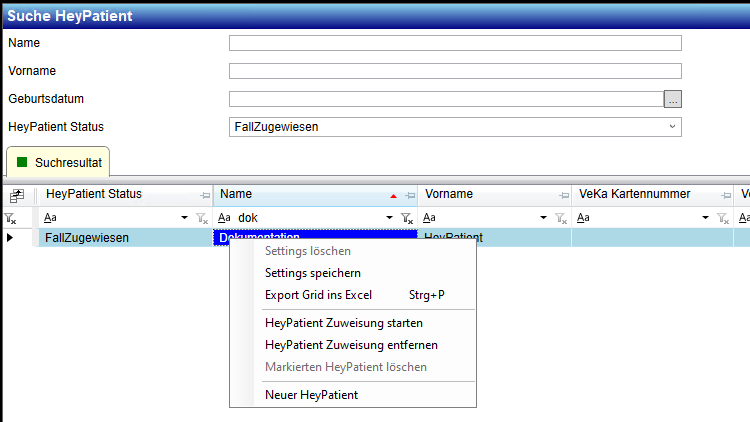
Task: Open filter operator Aa for Vorname column
Action: click(429, 218)
